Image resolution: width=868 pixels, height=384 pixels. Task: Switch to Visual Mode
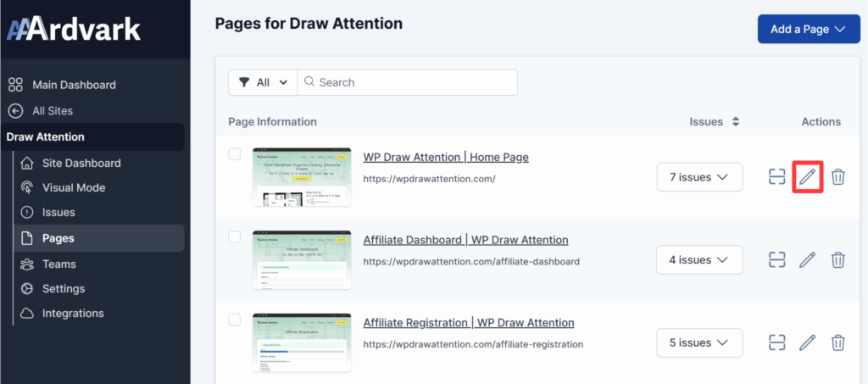(x=74, y=187)
